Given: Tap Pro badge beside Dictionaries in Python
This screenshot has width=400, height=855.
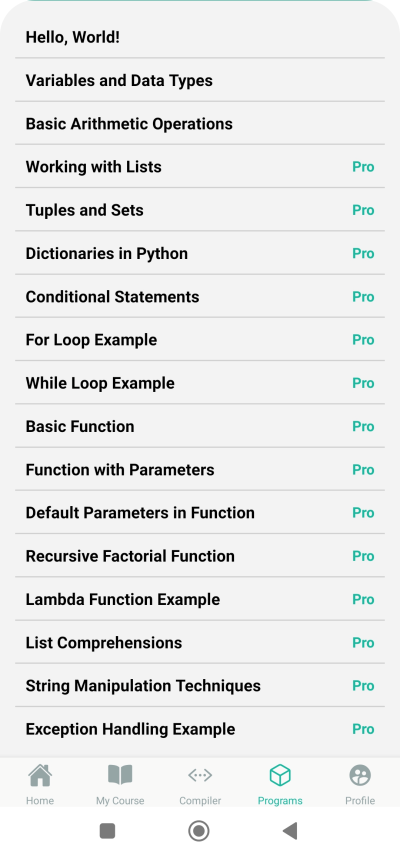Looking at the screenshot, I should pyautogui.click(x=363, y=253).
